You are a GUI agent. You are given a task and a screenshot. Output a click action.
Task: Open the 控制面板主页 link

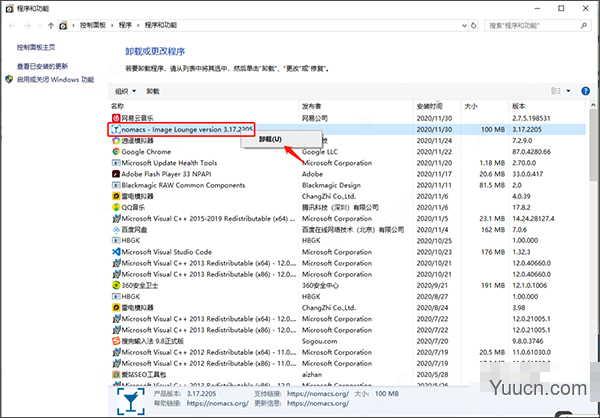(x=36, y=47)
